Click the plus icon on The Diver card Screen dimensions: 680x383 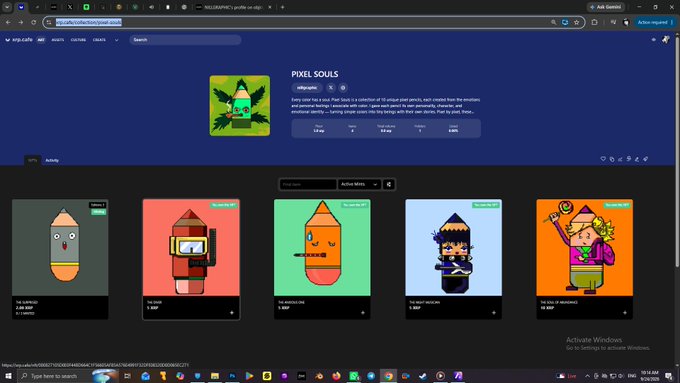coord(232,312)
